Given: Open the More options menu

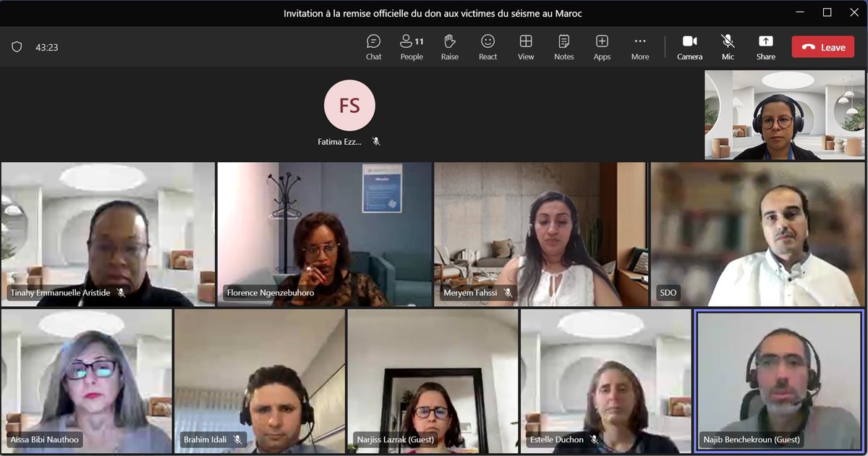Looking at the screenshot, I should (640, 47).
